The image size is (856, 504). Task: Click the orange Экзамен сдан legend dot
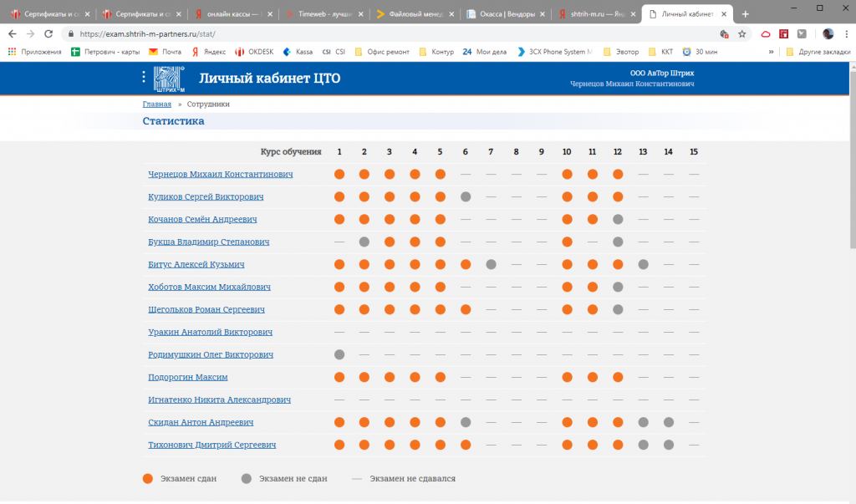click(x=147, y=478)
